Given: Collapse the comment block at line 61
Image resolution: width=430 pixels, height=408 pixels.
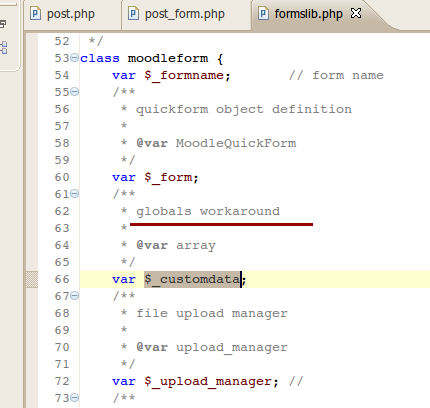Looking at the screenshot, I should (x=75, y=193).
